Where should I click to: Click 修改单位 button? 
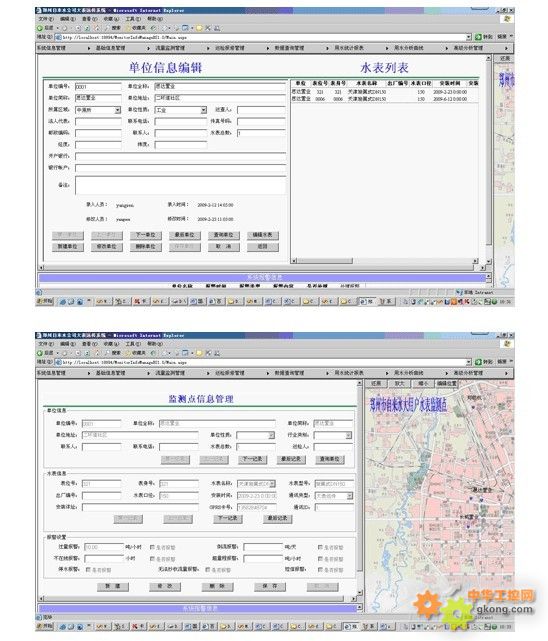106,247
